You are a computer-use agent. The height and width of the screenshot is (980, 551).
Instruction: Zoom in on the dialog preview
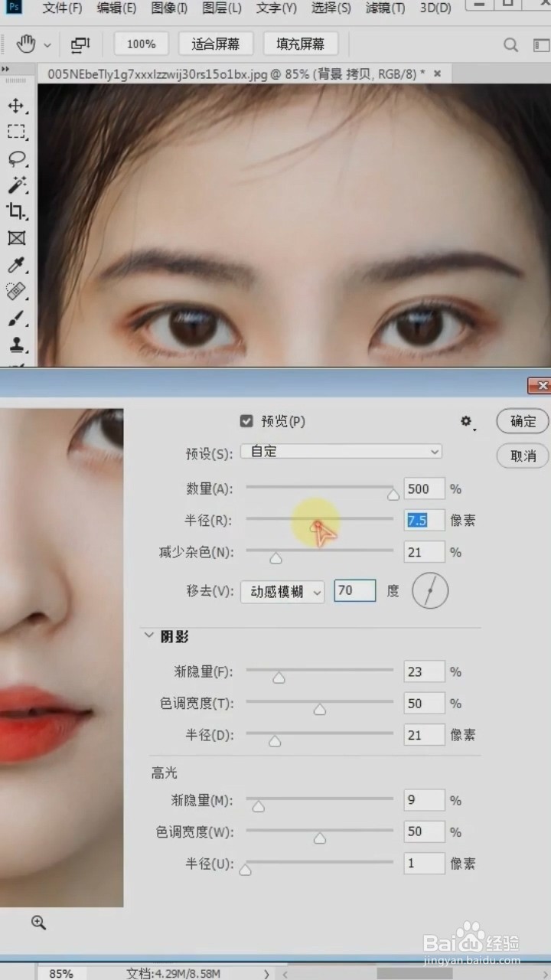[x=38, y=923]
